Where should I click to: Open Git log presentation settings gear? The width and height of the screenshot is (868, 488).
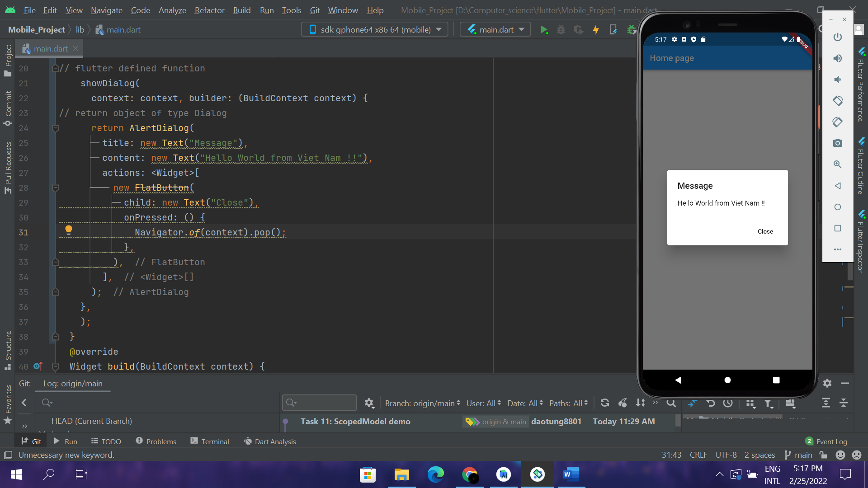point(370,403)
